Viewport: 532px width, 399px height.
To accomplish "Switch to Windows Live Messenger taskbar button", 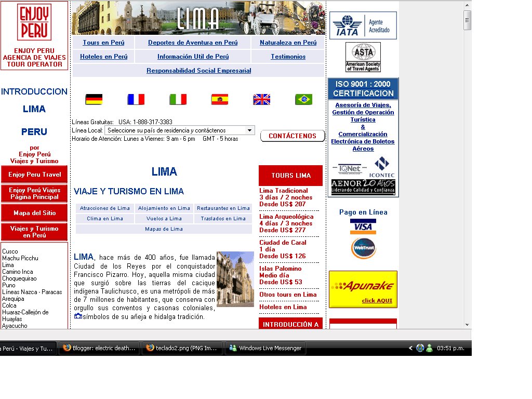I will (265, 348).
